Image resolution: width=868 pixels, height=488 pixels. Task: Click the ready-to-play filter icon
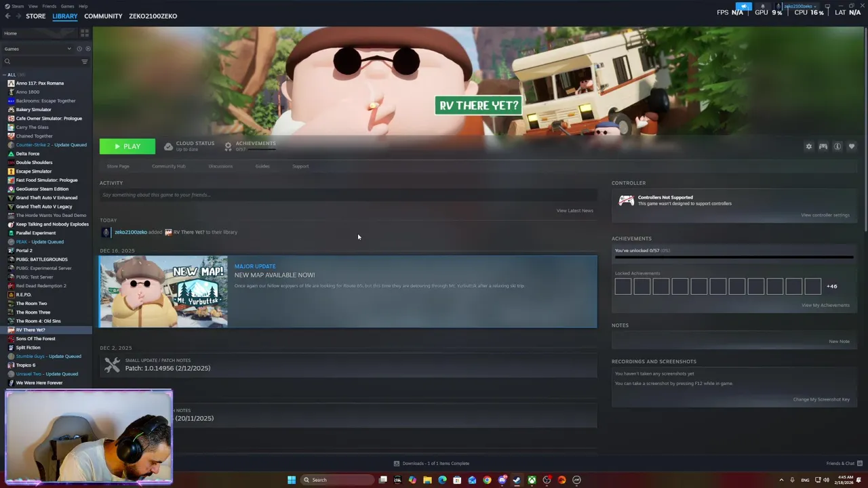87,49
